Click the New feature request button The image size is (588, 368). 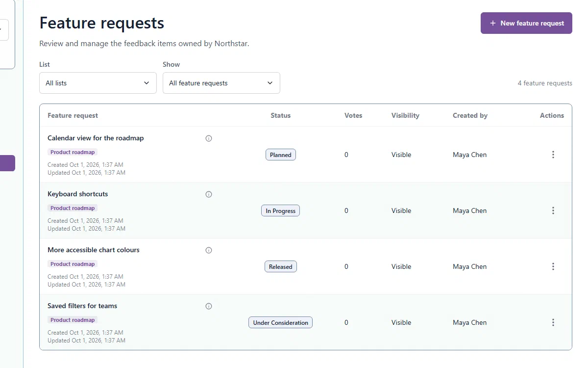click(x=526, y=23)
